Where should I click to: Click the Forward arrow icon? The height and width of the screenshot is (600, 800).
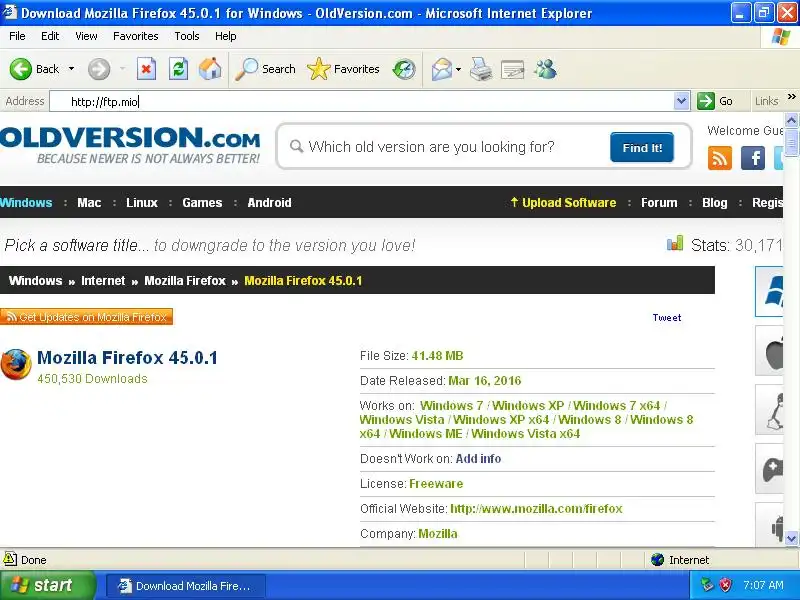[99, 69]
